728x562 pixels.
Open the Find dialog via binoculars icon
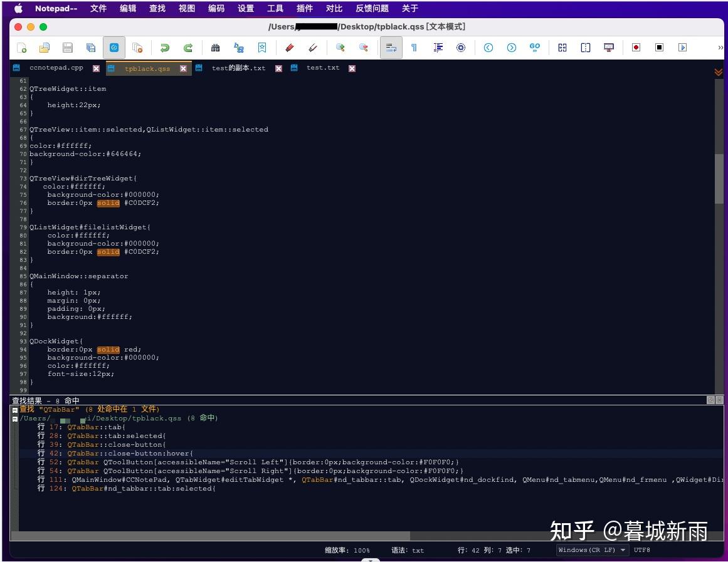[x=216, y=47]
